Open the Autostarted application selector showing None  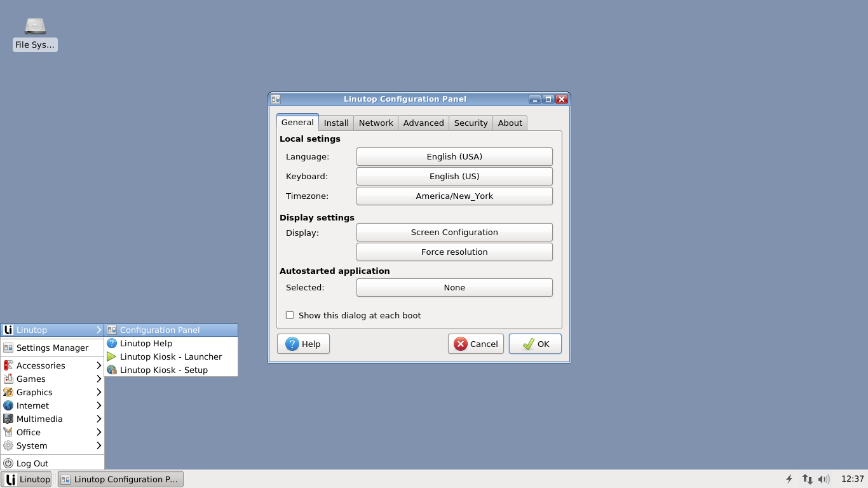(x=454, y=287)
